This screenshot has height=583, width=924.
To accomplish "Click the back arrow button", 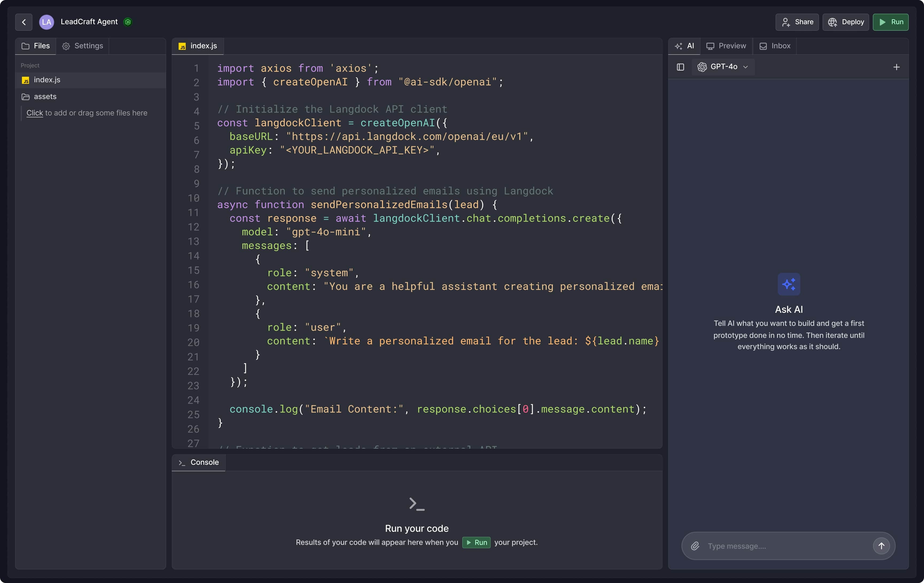I will coord(24,22).
